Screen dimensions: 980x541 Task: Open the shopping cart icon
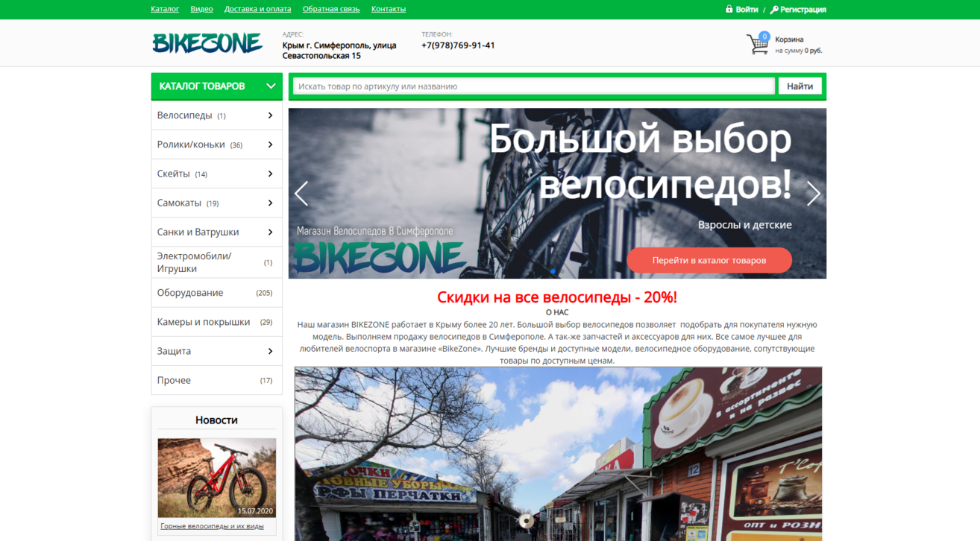758,44
